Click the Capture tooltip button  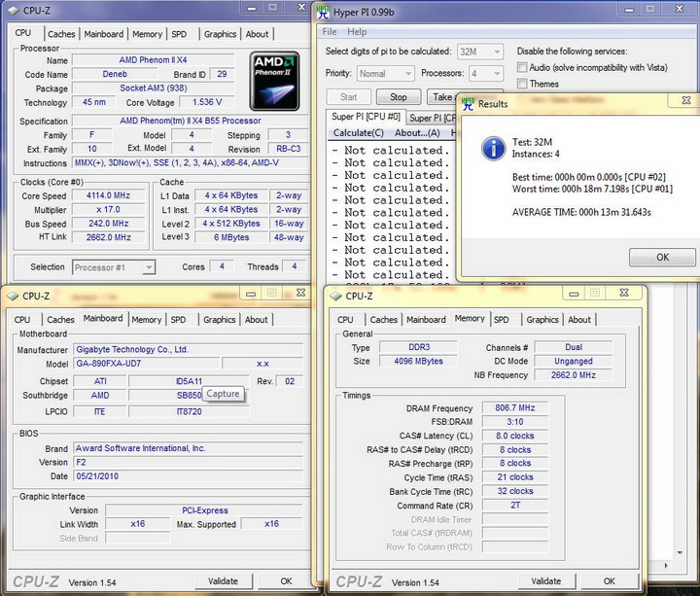[x=224, y=394]
